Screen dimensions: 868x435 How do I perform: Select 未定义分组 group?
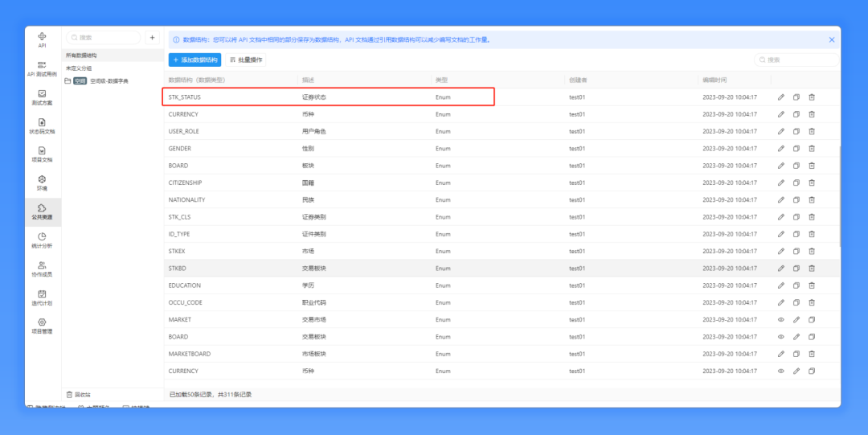79,68
